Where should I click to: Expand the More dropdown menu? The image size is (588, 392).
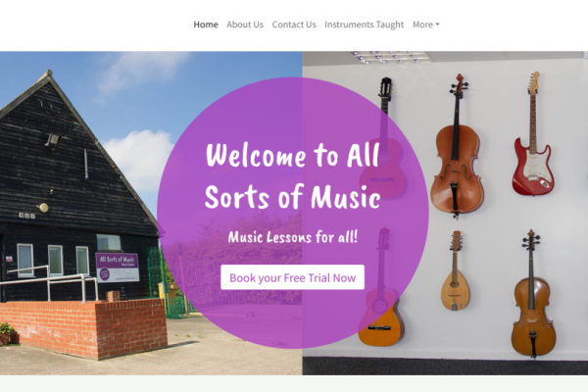425,24
